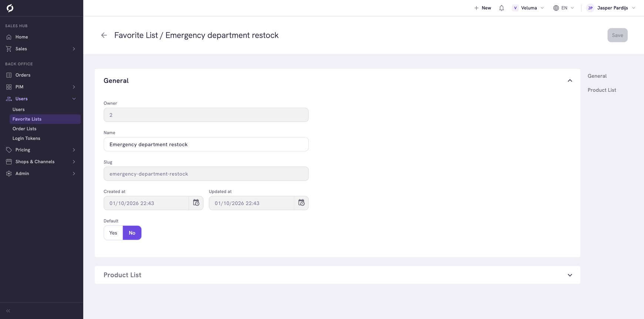644x319 pixels.
Task: Open Users sub-item under Users
Action: [19, 110]
